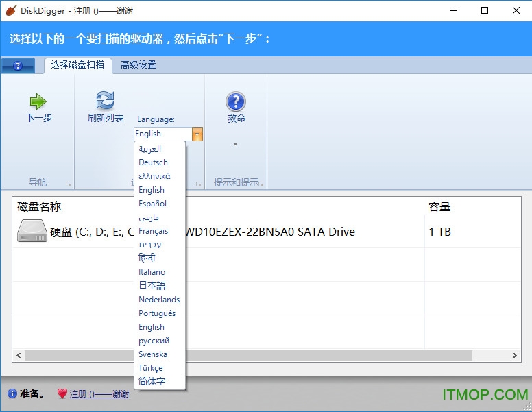Expand the arrow below Help button
This screenshot has width=532, height=412.
point(235,144)
